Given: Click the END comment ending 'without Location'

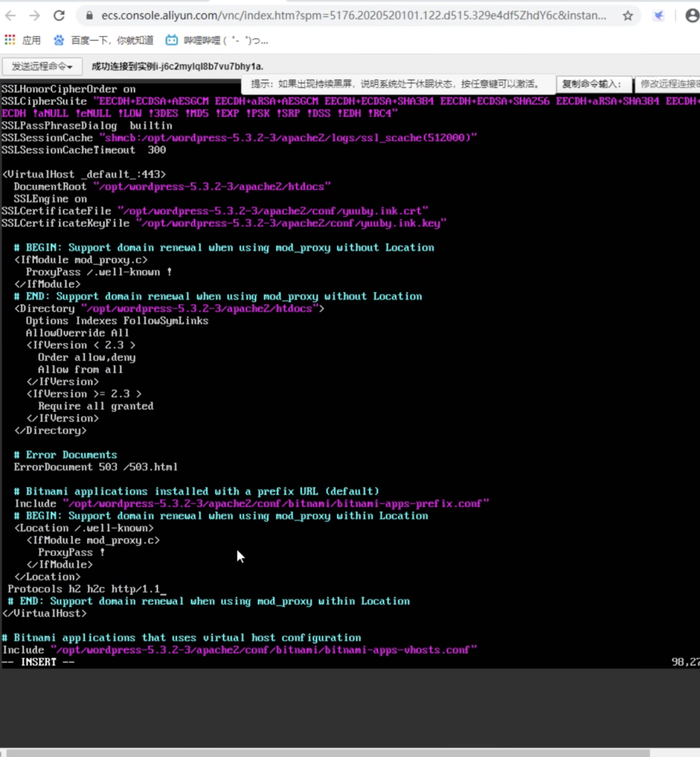Looking at the screenshot, I should click(x=218, y=296).
